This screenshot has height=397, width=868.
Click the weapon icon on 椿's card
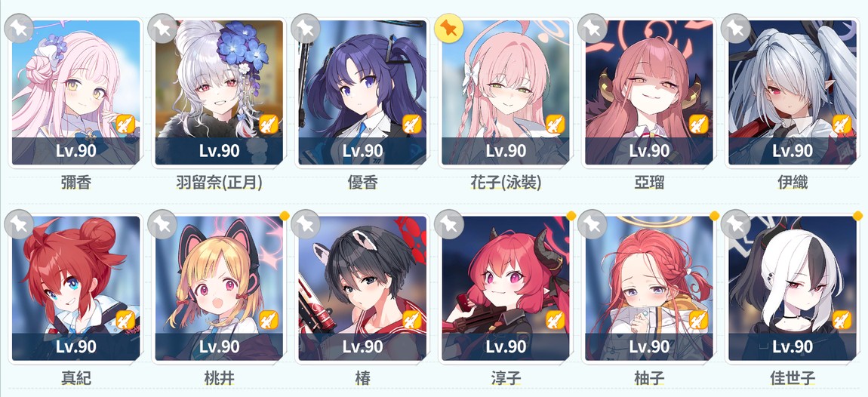pos(412,320)
